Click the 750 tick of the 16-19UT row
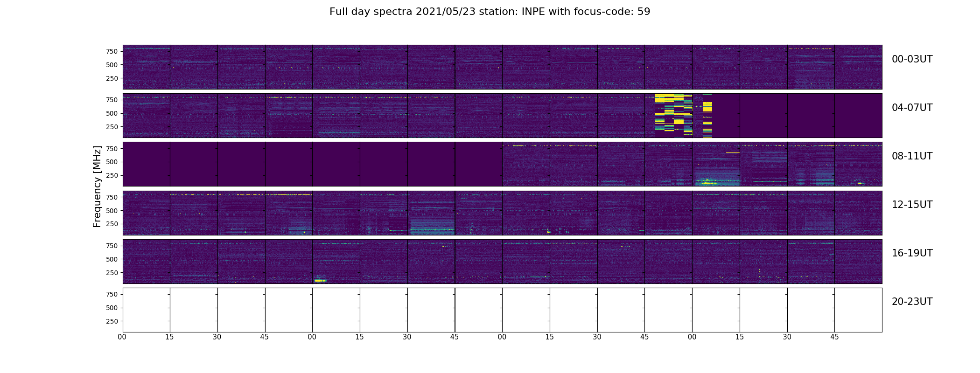This screenshot has width=980, height=373. (112, 246)
